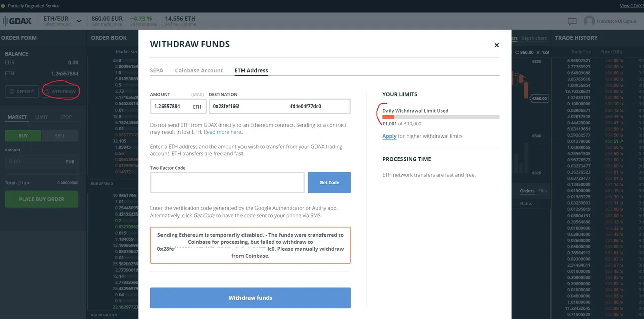Toggle the Sell side of the order

tap(60, 136)
